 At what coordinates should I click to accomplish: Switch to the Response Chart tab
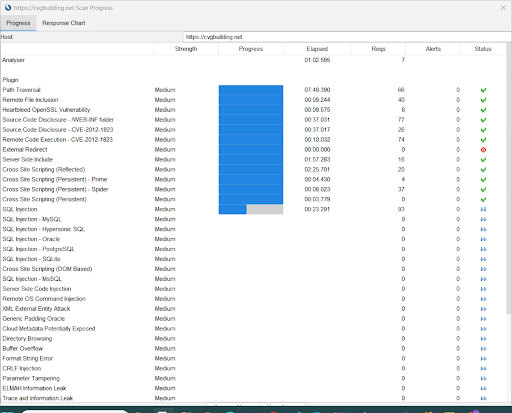point(64,23)
